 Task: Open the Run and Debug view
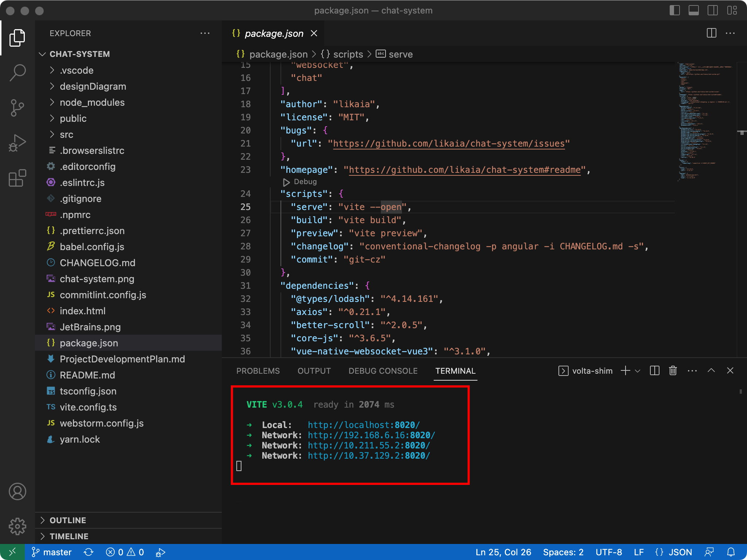point(17,143)
